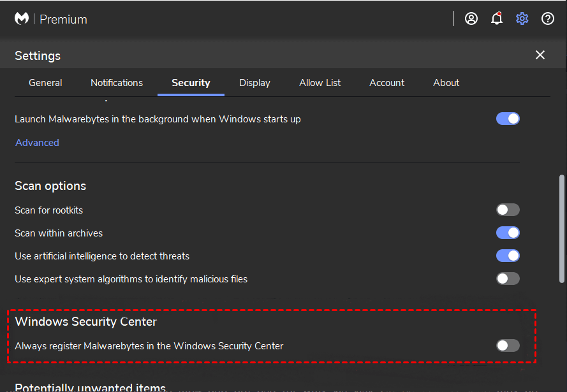Open the notifications bell icon
The width and height of the screenshot is (567, 392).
coord(497,18)
